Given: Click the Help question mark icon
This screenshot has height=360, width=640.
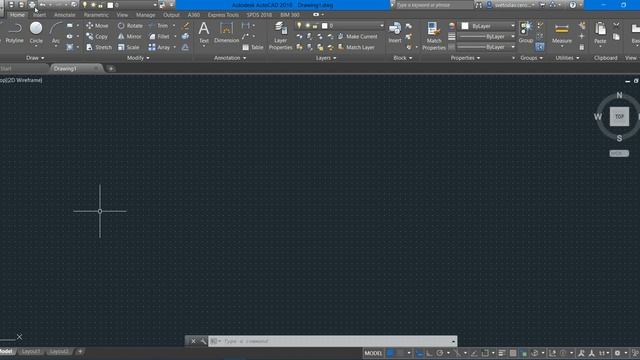Looking at the screenshot, I should click(573, 5).
